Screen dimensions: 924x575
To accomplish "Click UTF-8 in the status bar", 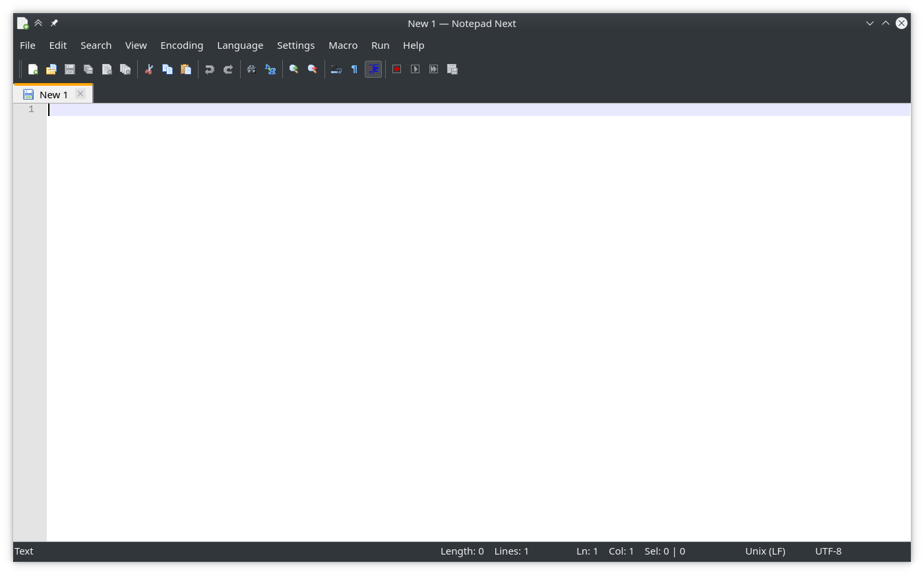I will tap(828, 551).
